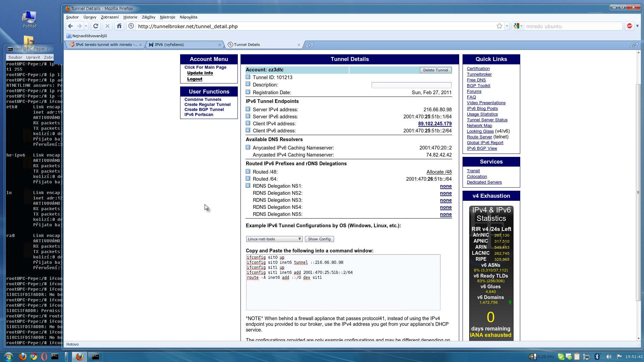This screenshot has height=362, width=644.
Task: Open the Nástroje menu
Action: tap(167, 17)
